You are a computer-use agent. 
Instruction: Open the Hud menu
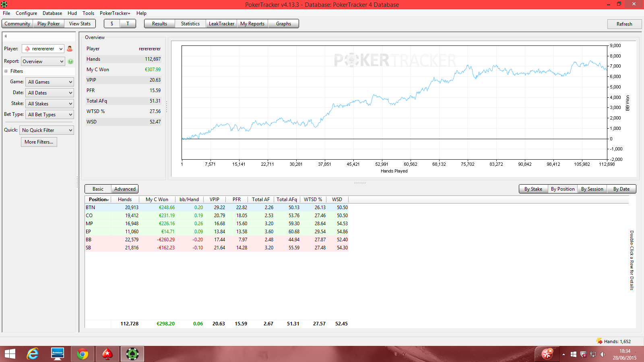tap(72, 13)
